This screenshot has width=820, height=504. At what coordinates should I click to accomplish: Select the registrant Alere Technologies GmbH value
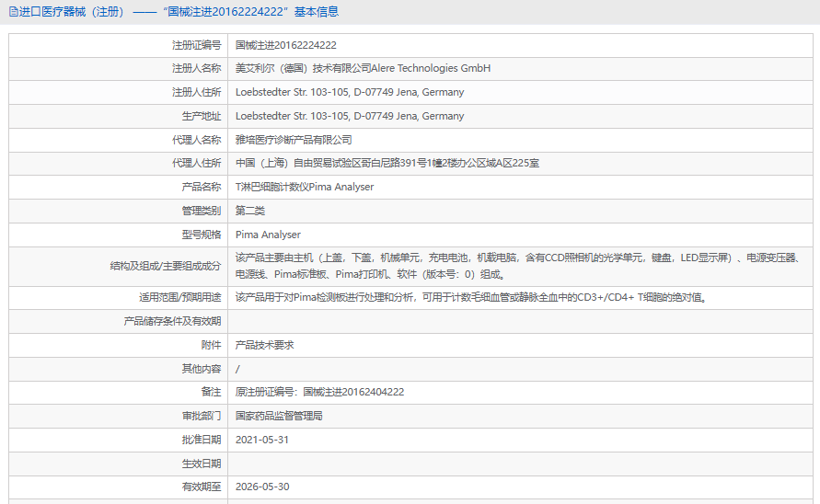363,68
